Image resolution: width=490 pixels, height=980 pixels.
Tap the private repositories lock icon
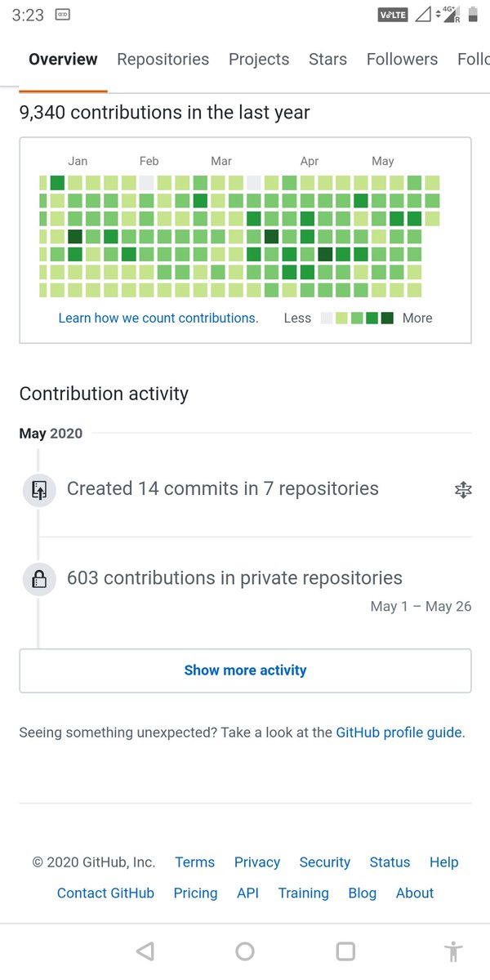click(38, 580)
